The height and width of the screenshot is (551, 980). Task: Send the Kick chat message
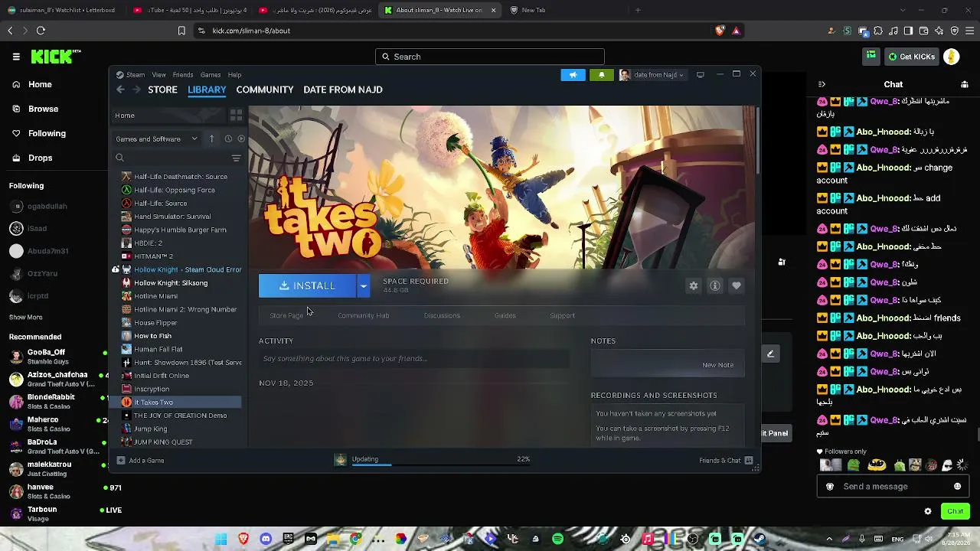[x=955, y=511]
